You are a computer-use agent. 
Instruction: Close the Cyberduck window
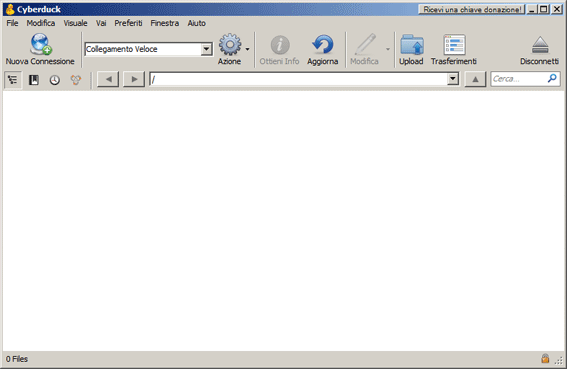coord(557,9)
